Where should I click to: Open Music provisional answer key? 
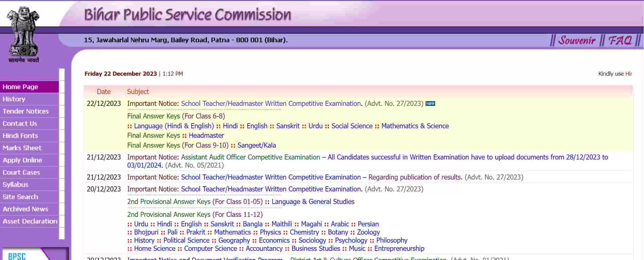click(357, 248)
